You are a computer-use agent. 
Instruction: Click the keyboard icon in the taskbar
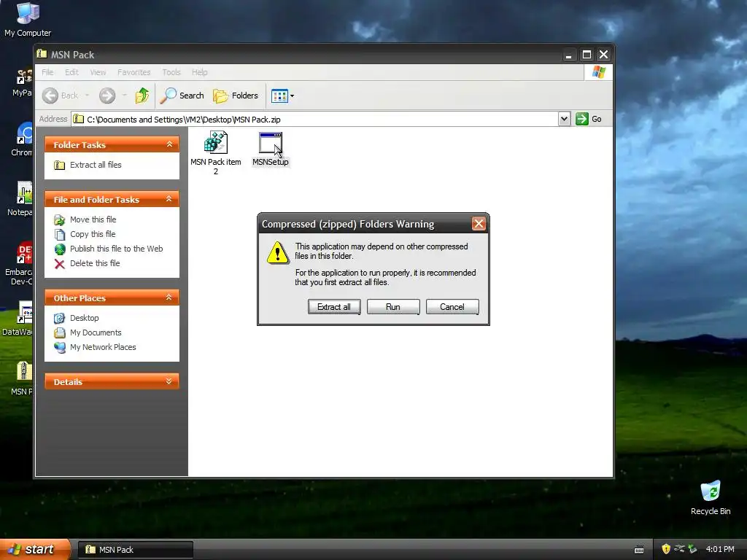pyautogui.click(x=639, y=550)
